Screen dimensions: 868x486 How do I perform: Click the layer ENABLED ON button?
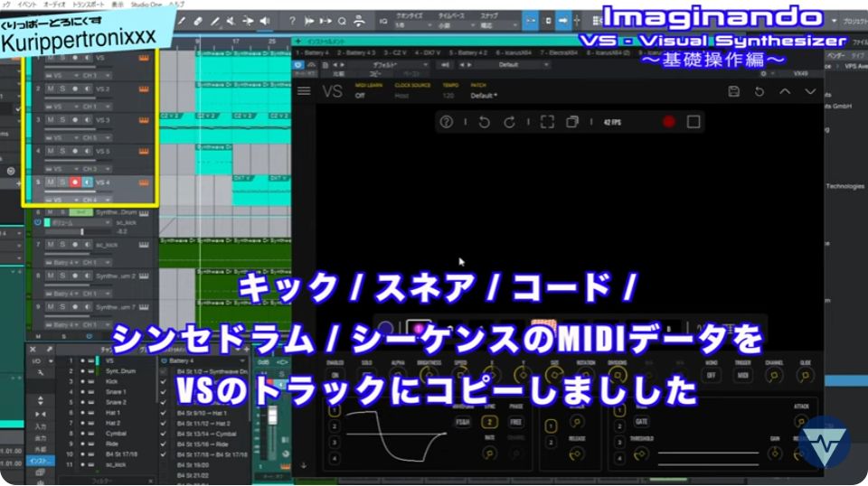[335, 376]
